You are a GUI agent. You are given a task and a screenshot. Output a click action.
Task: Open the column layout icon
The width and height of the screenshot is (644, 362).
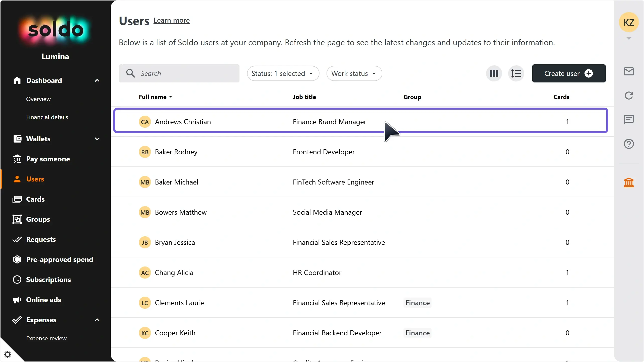[x=494, y=73]
